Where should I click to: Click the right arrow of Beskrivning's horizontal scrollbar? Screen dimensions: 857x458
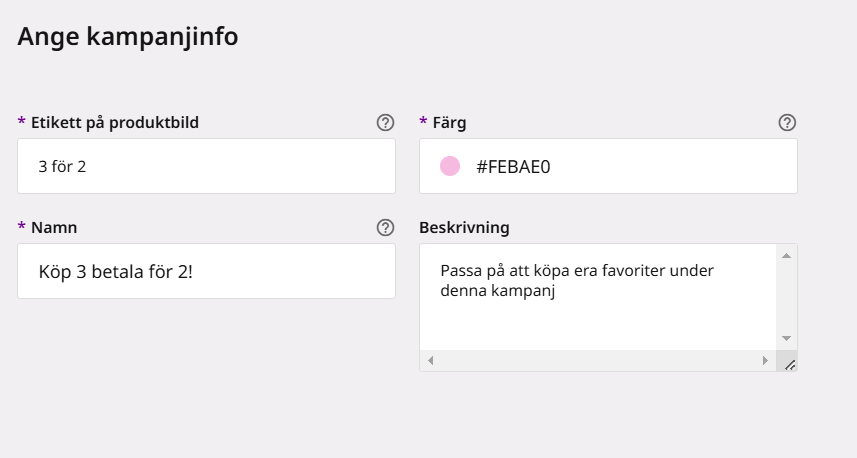(x=765, y=361)
